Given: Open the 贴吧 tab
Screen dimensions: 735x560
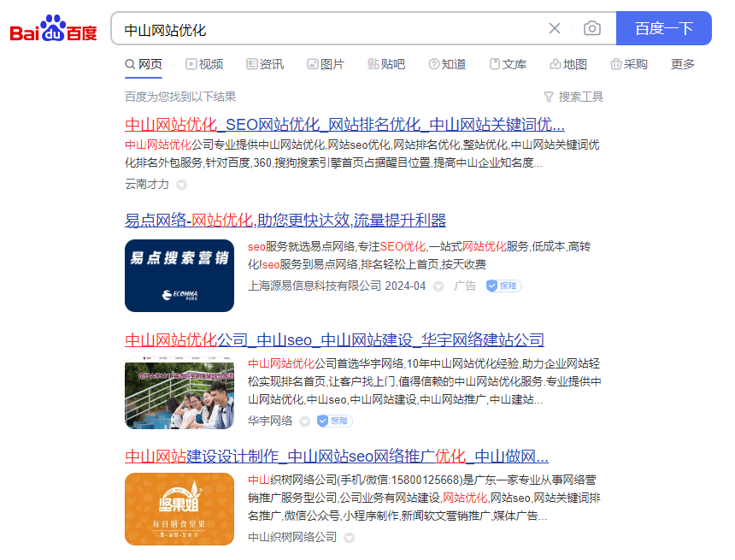Looking at the screenshot, I should click(386, 64).
